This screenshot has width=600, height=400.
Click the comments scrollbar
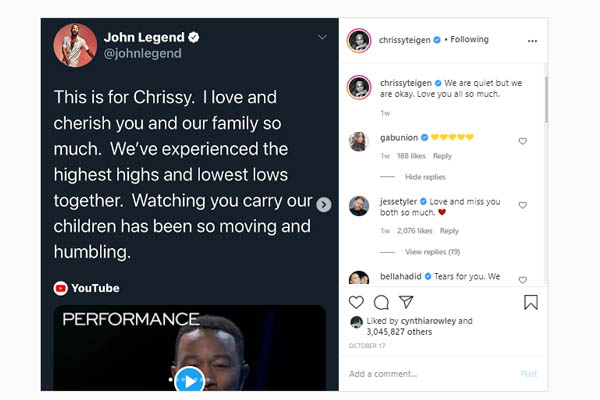[546, 100]
